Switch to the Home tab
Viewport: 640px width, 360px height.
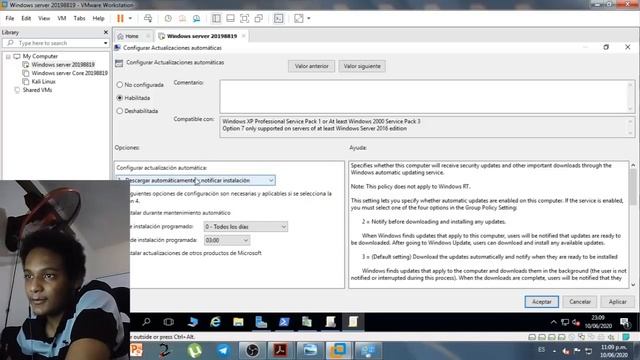pos(131,36)
